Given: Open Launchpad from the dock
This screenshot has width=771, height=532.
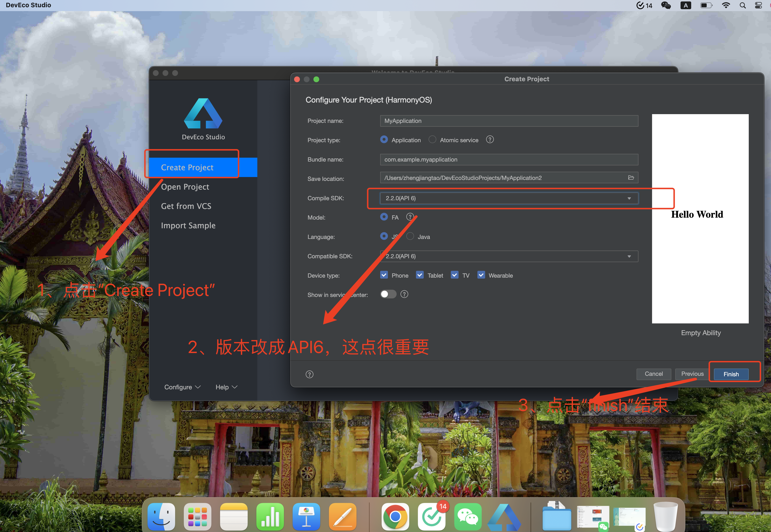Looking at the screenshot, I should click(197, 516).
